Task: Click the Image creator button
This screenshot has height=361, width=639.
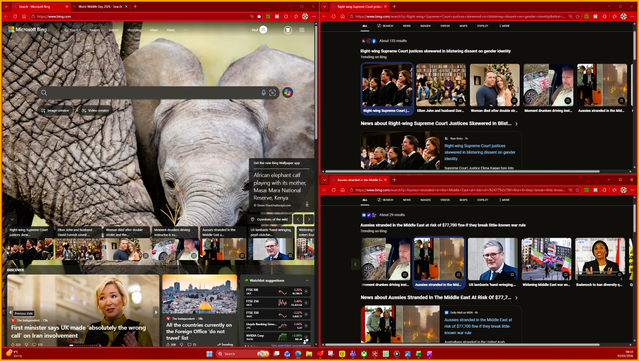Action: (x=55, y=110)
